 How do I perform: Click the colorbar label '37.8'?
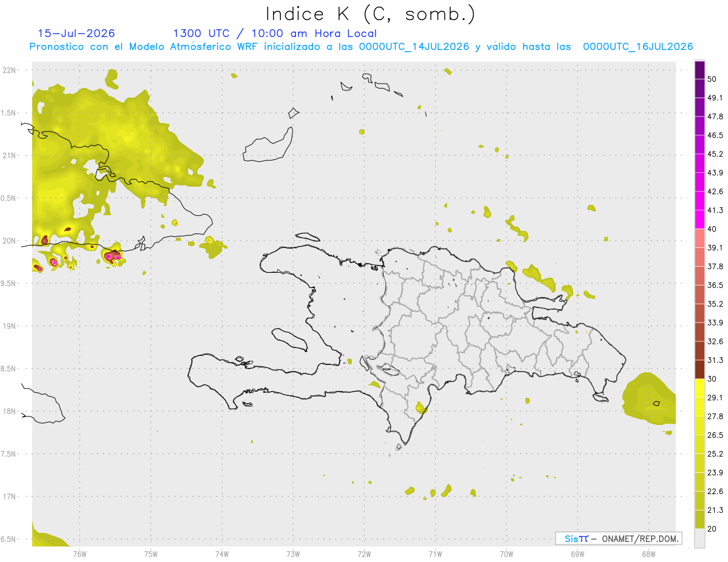(715, 267)
